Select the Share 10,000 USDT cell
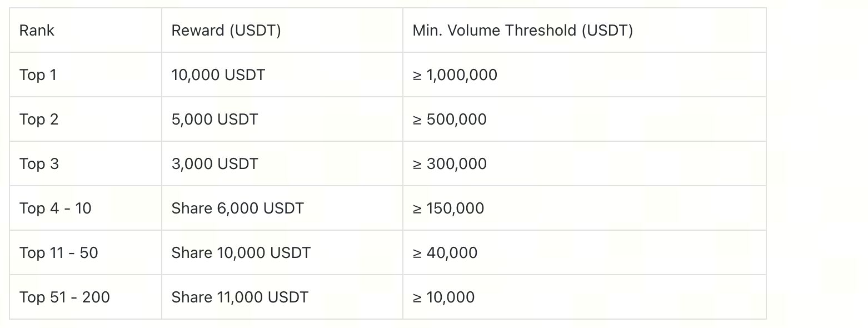Viewport: 868px width, 328px height. pyautogui.click(x=241, y=253)
